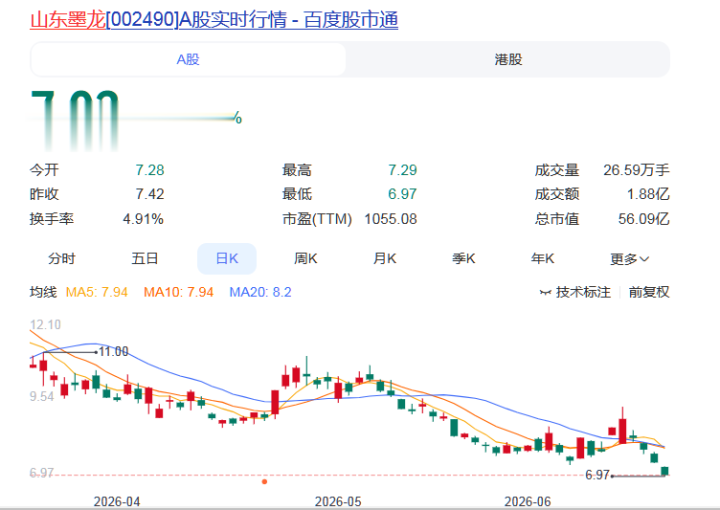720x510 pixels.
Task: Click the 最低 value 6.97
Action: click(402, 194)
